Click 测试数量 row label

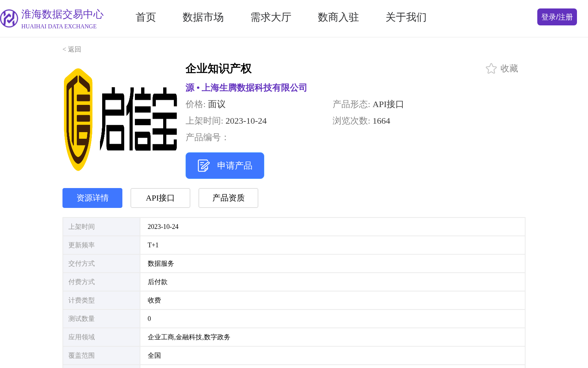pyautogui.click(x=82, y=319)
